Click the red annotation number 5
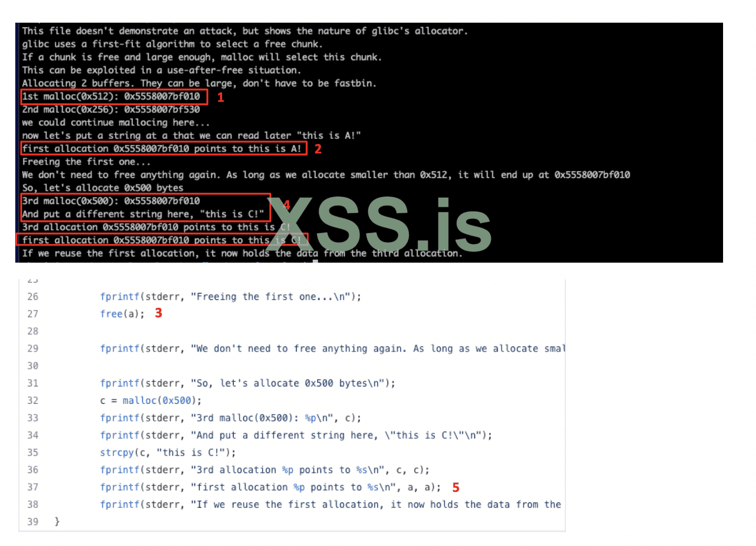The height and width of the screenshot is (546, 756). (456, 488)
